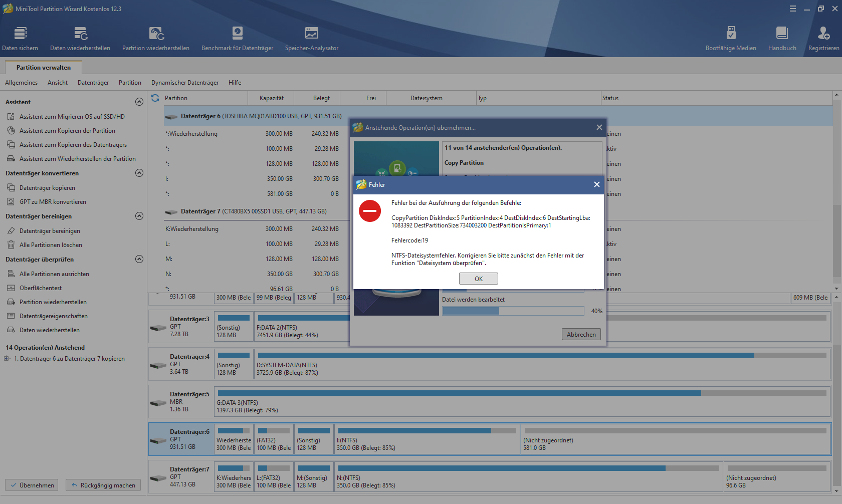Screen dimensions: 842x504
Task: Start Assistent zum Migrieren OS auf SSD/HD
Action: point(72,117)
